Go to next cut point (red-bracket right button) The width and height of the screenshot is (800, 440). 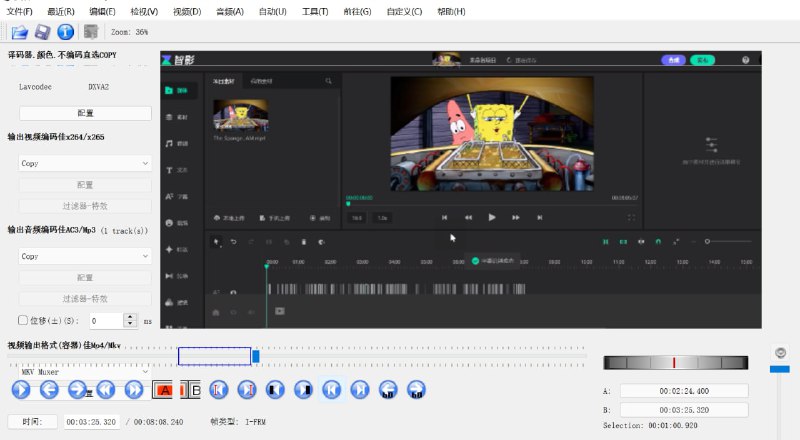(x=247, y=390)
